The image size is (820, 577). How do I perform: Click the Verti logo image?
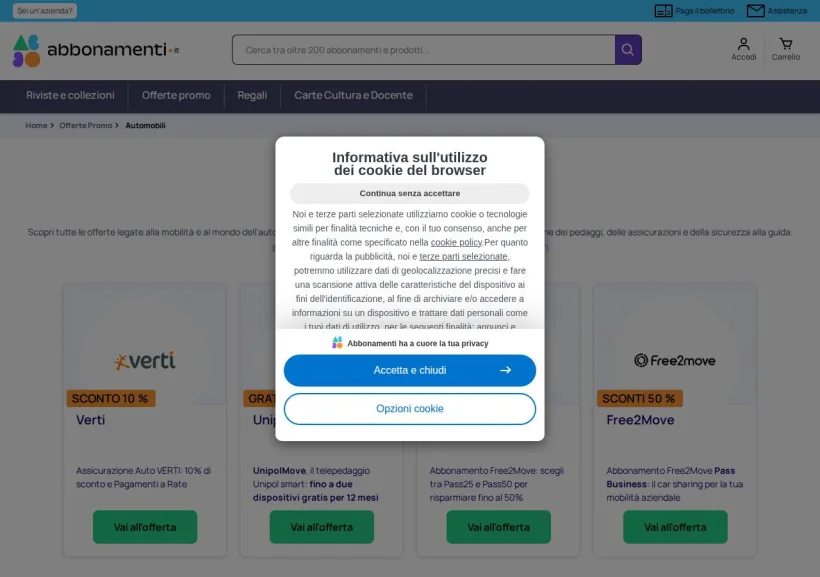click(145, 360)
